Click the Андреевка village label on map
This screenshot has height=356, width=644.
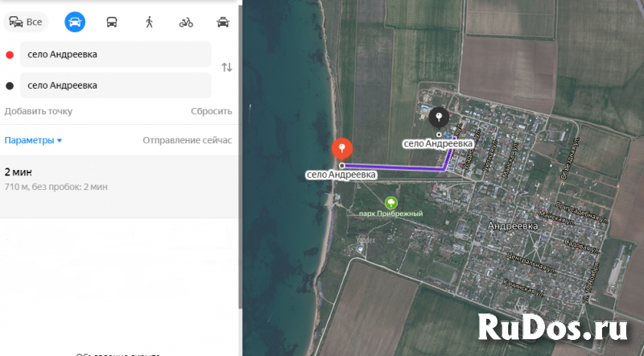pos(512,226)
